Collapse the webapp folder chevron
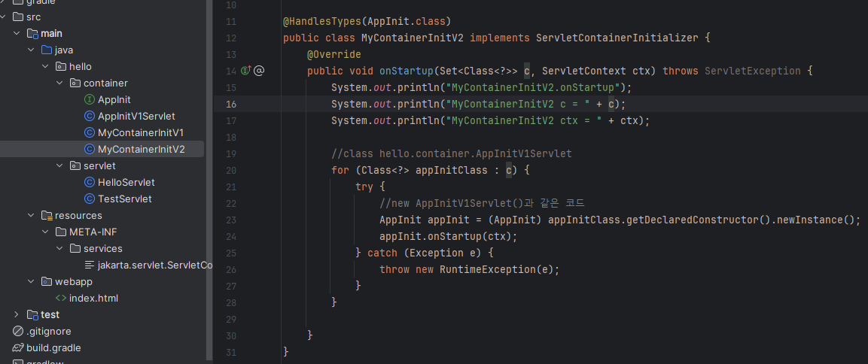 (x=31, y=281)
